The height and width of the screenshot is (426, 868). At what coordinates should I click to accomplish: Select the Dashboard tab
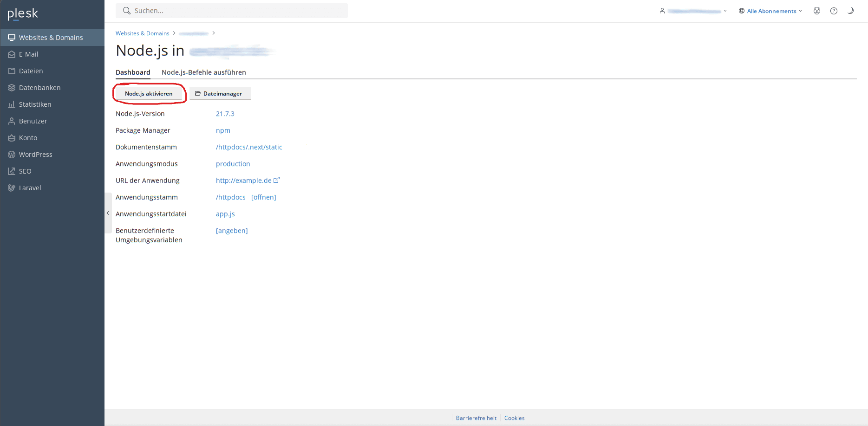133,72
